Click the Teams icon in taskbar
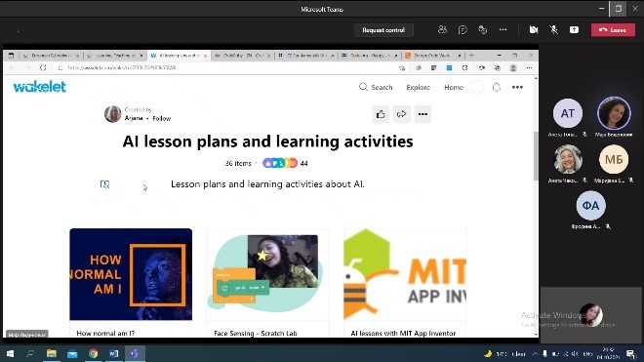 click(x=135, y=353)
